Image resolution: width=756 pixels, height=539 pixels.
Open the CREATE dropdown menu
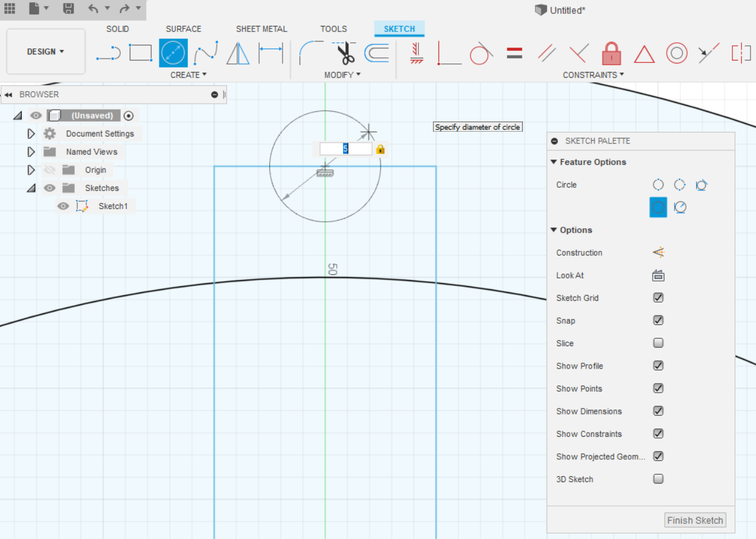188,75
